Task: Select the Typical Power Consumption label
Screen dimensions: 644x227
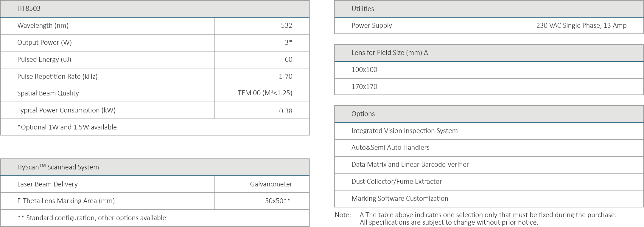Action: pos(66,110)
